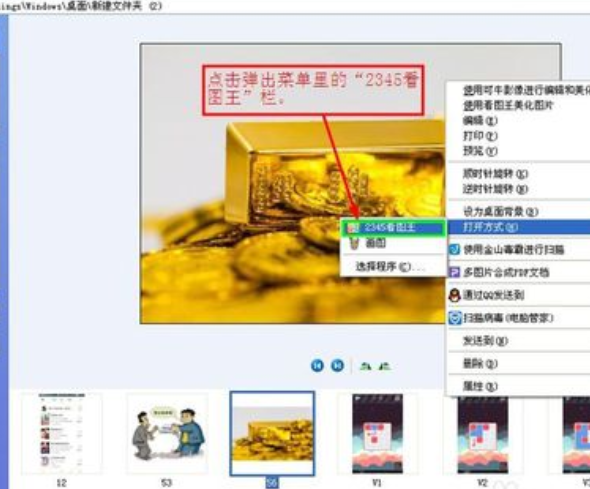
Task: Select the game screenshot thumbnail V2
Action: [x=483, y=434]
